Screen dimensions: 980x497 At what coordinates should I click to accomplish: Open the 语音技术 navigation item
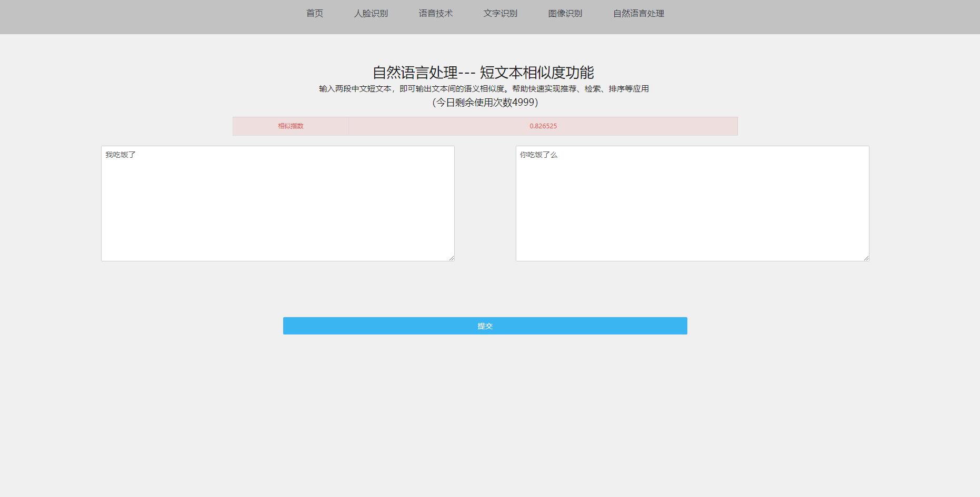pos(436,13)
